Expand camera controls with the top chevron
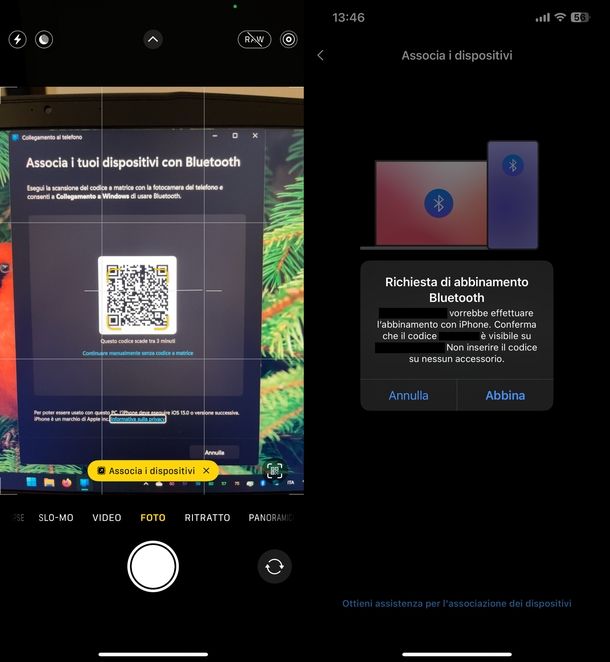 point(153,40)
